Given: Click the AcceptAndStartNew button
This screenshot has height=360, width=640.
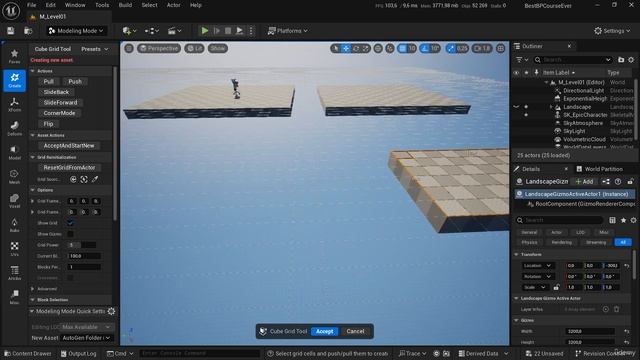Looking at the screenshot, I should click(69, 146).
